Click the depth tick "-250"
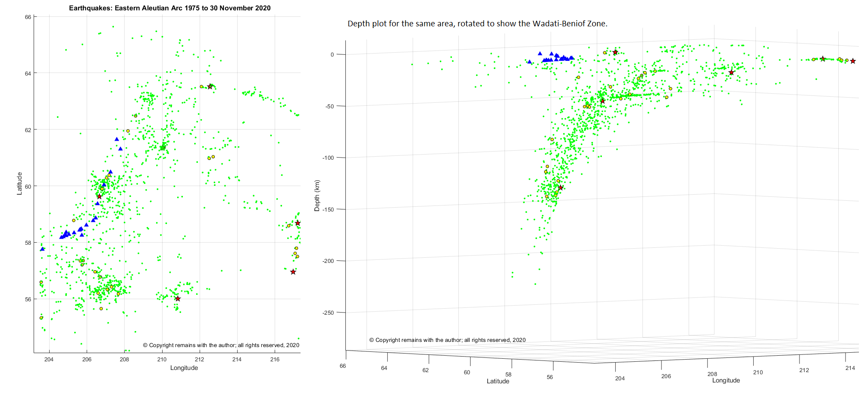The height and width of the screenshot is (414, 868). click(328, 313)
